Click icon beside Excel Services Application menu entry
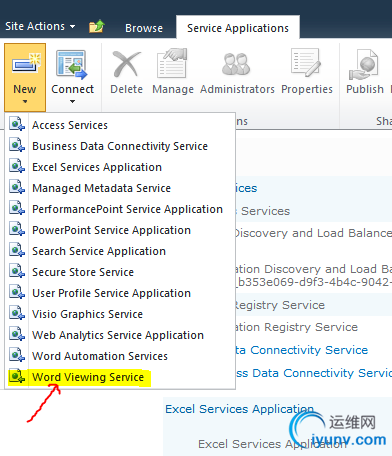Screen dimensions: 392x456 point(17,166)
